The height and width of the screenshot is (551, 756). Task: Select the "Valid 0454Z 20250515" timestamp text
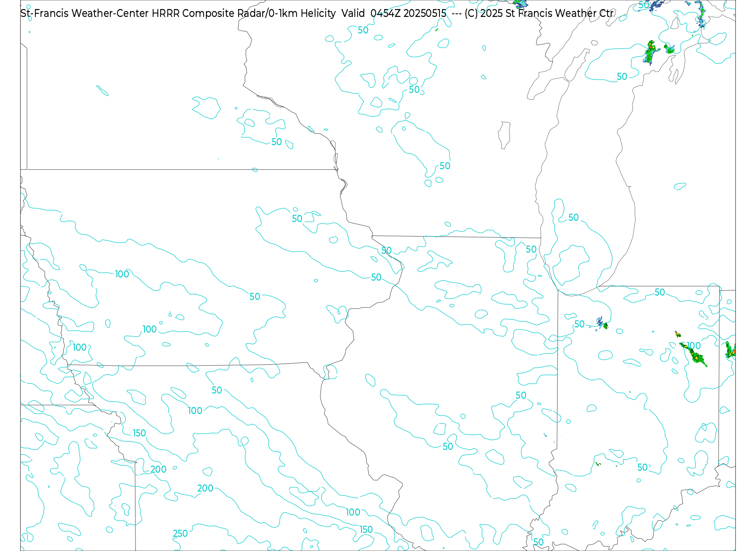pos(394,13)
